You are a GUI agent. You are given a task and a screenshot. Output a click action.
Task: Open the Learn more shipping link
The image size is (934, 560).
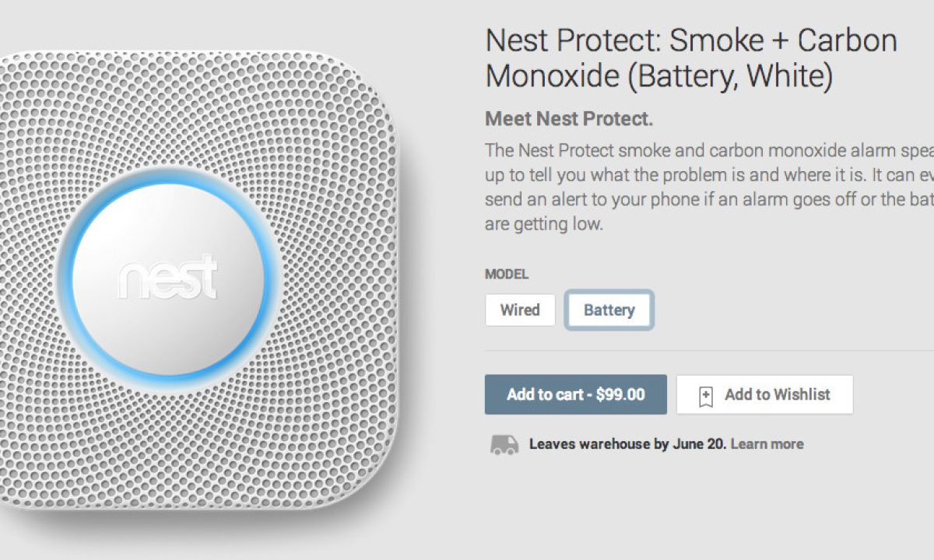click(x=767, y=444)
